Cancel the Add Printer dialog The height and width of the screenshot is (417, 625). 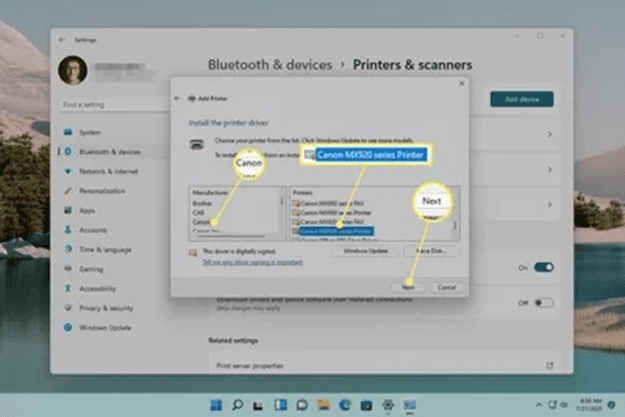coord(446,287)
